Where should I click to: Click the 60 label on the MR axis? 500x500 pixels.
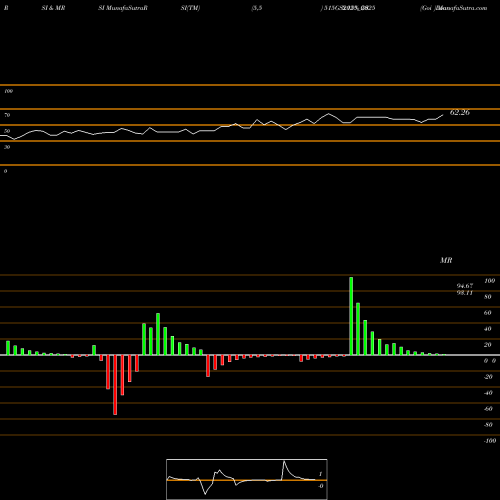[488, 313]
